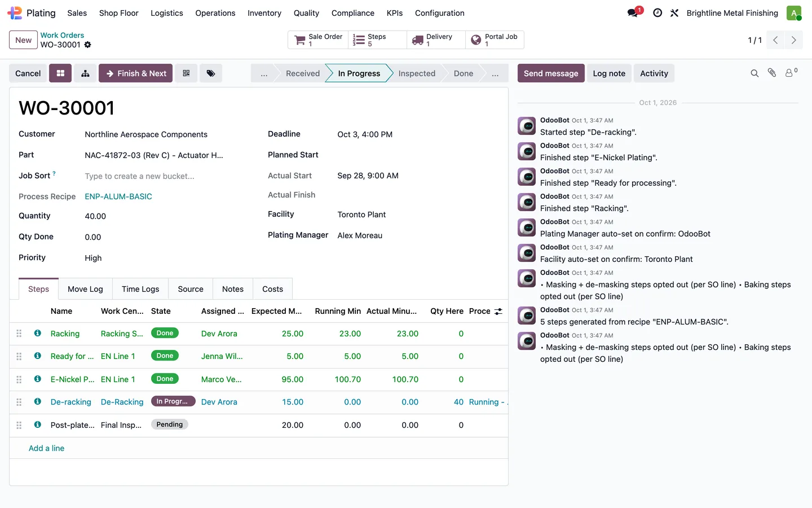Click the QR code icon button
This screenshot has width=812, height=508.
click(x=186, y=73)
